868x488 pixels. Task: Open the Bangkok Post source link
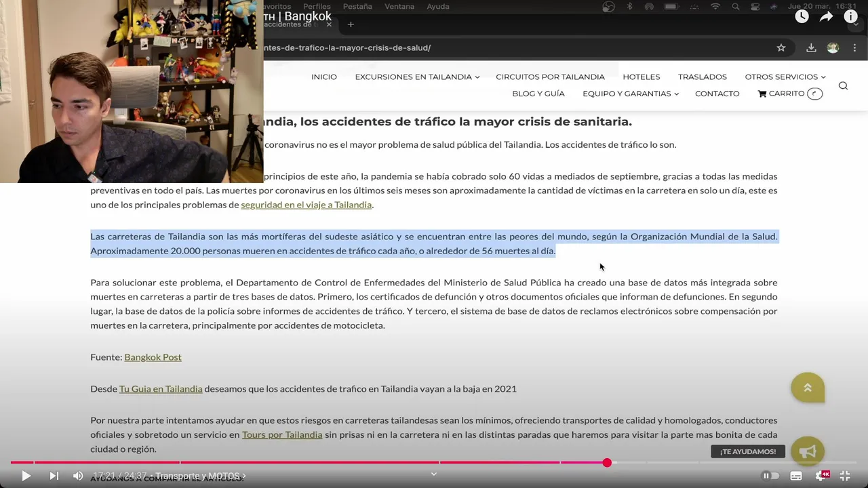point(153,357)
